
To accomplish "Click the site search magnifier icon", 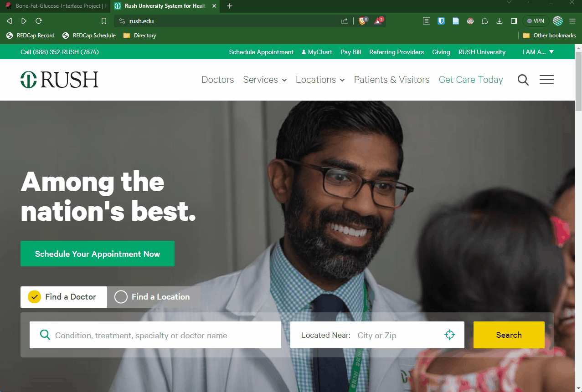I will [523, 80].
